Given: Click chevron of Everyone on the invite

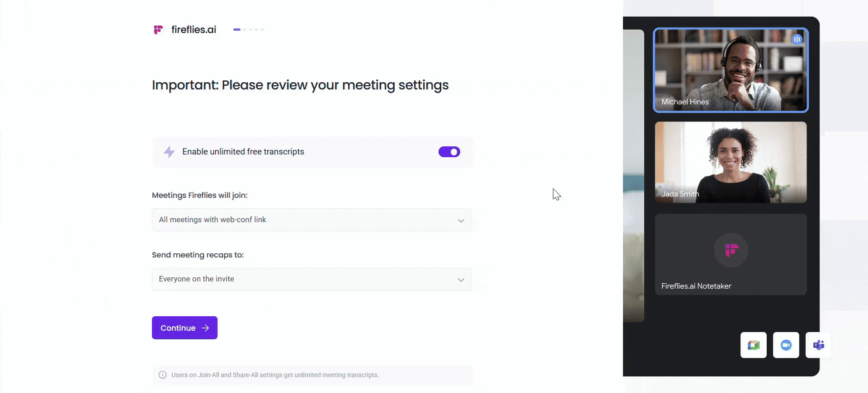Looking at the screenshot, I should [x=461, y=280].
